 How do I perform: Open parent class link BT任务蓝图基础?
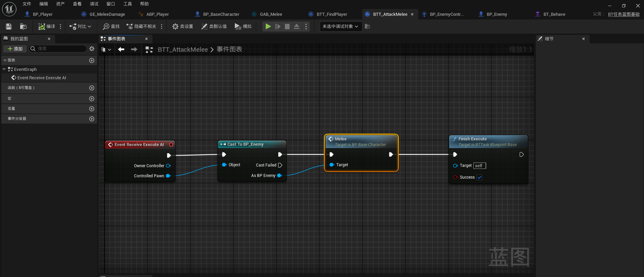click(x=624, y=14)
